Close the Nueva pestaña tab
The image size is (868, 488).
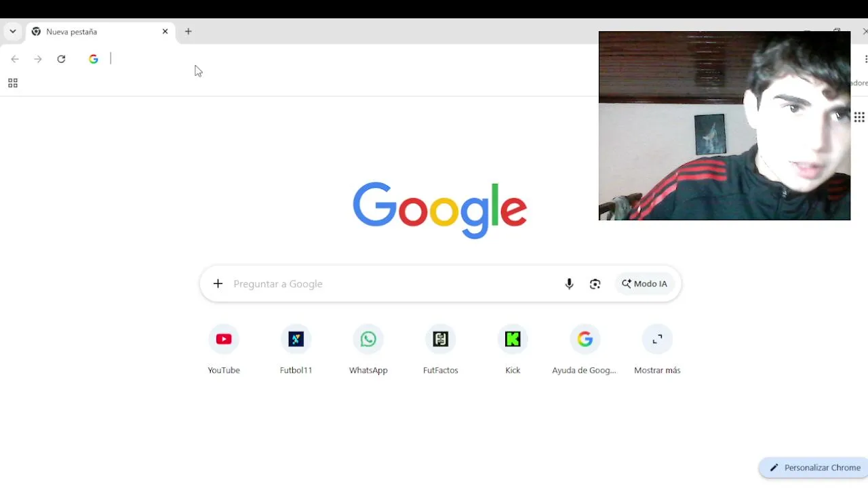(165, 31)
